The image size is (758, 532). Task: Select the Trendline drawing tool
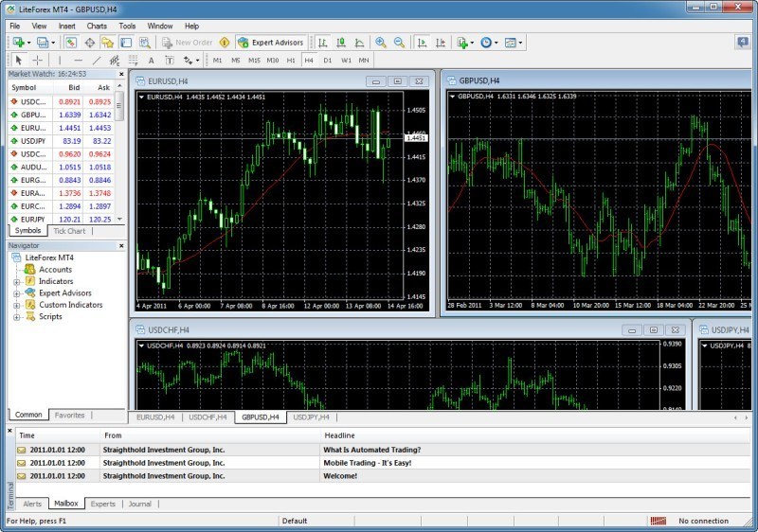click(x=97, y=61)
